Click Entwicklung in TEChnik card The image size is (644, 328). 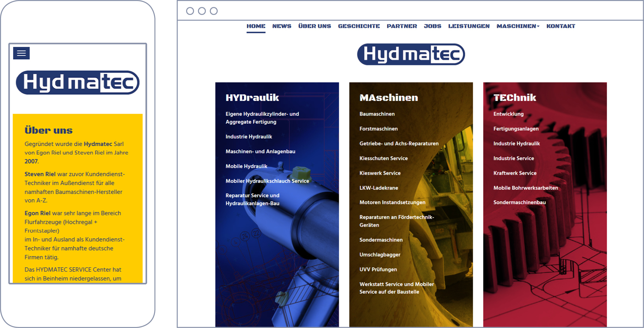(x=508, y=114)
